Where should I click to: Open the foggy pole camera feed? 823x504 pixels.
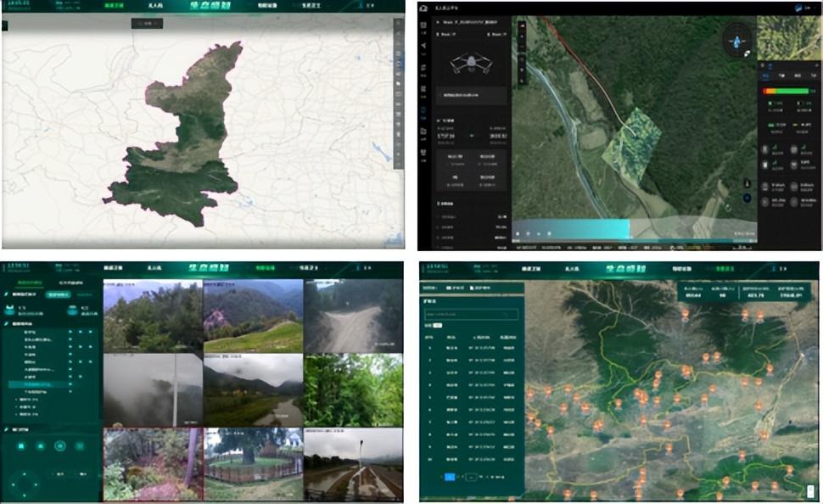pyautogui.click(x=153, y=389)
